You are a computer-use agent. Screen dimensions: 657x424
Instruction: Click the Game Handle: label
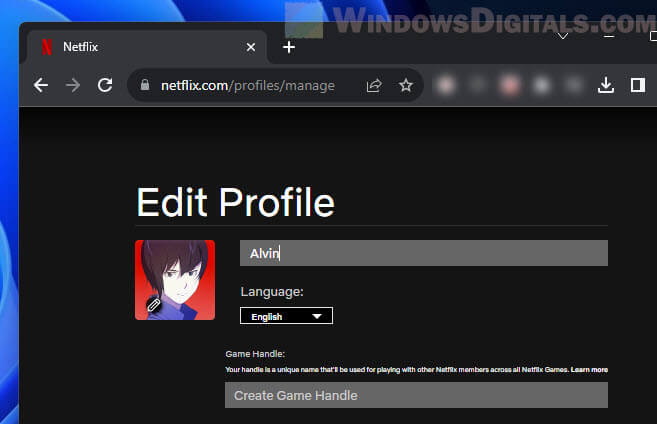click(255, 354)
